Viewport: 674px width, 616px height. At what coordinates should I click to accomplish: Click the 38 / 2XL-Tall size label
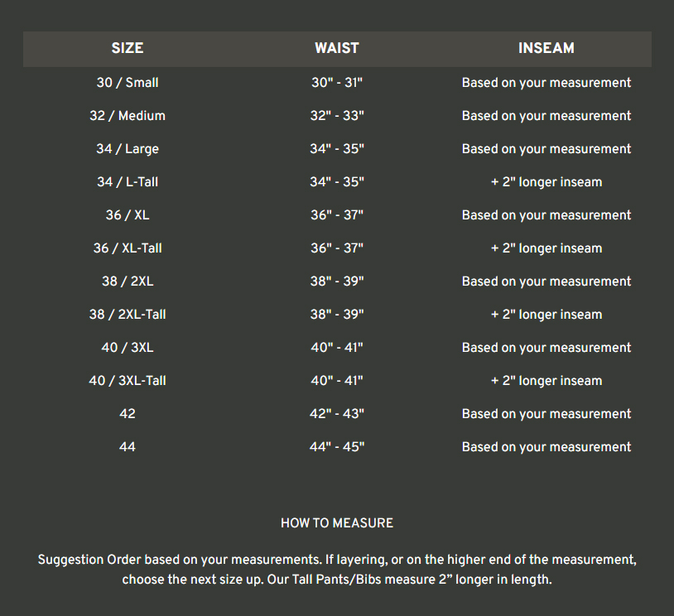128,315
